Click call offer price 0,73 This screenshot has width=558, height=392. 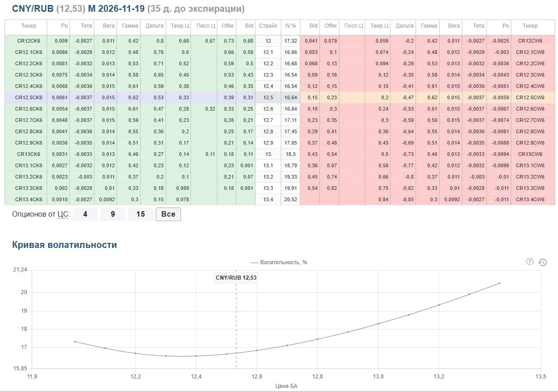(229, 41)
